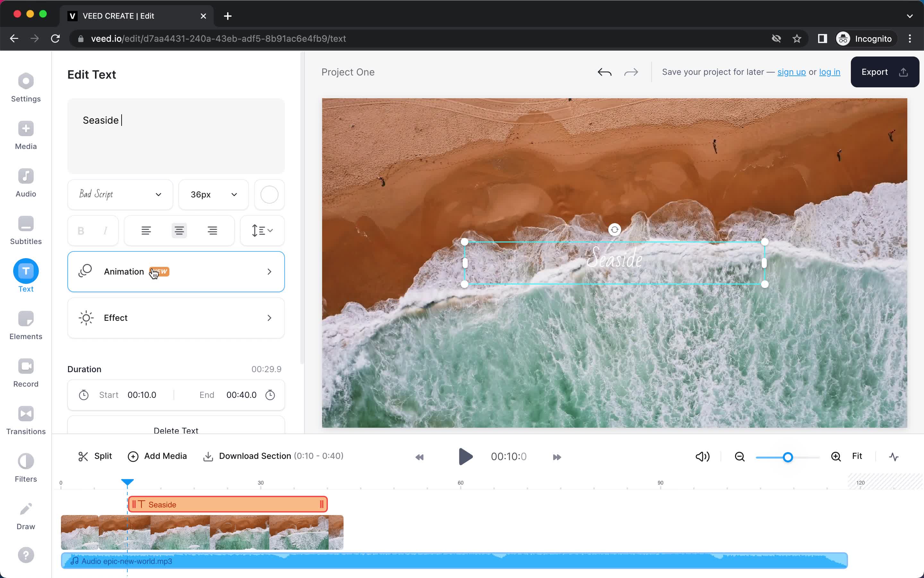The height and width of the screenshot is (578, 924).
Task: Select the Text sidebar tool
Action: [x=26, y=275]
